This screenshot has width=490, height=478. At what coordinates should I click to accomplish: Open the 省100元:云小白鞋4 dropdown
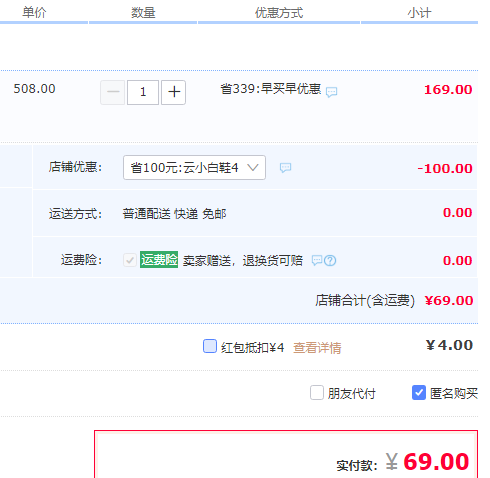point(194,167)
